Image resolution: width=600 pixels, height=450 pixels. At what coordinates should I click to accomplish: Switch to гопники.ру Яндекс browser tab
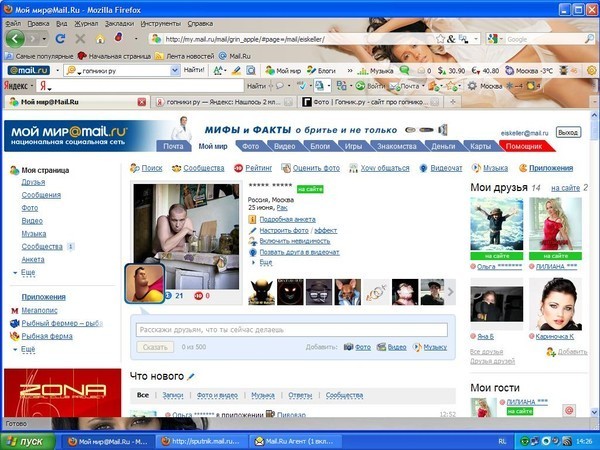(x=223, y=102)
